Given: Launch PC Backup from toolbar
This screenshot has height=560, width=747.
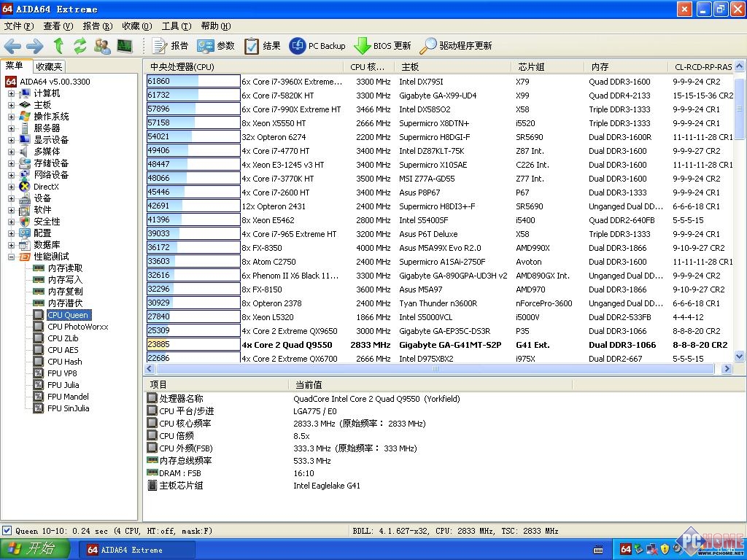Looking at the screenshot, I should [x=317, y=46].
